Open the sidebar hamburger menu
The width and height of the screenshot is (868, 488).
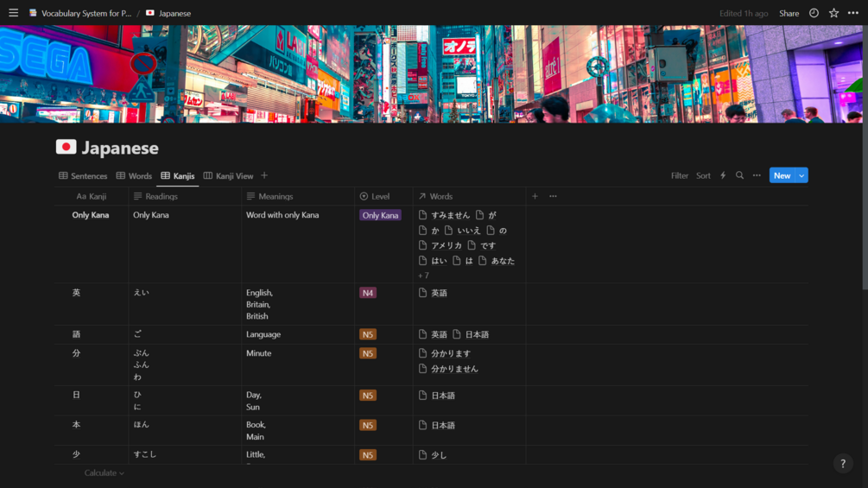[13, 13]
